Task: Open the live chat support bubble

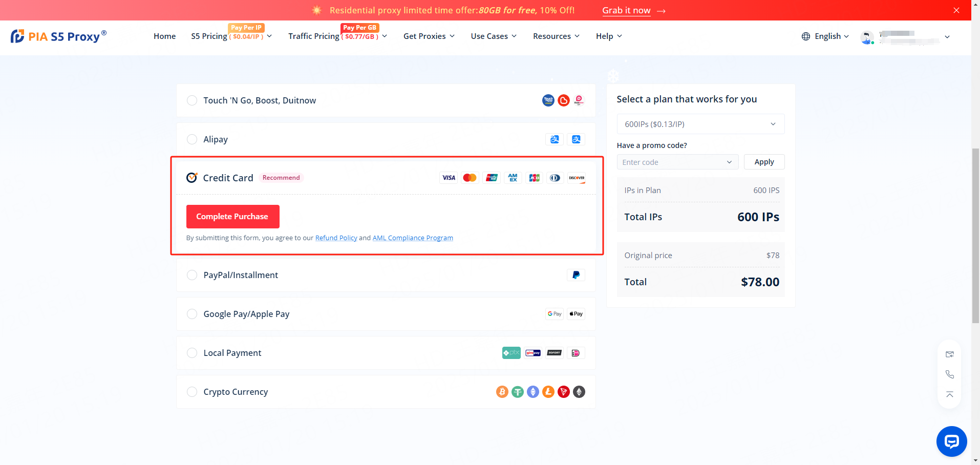Action: 951,441
